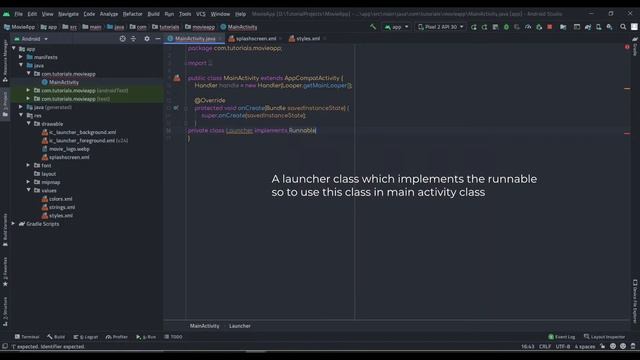
Task: Select colors.xml in values folder
Action: click(x=60, y=199)
